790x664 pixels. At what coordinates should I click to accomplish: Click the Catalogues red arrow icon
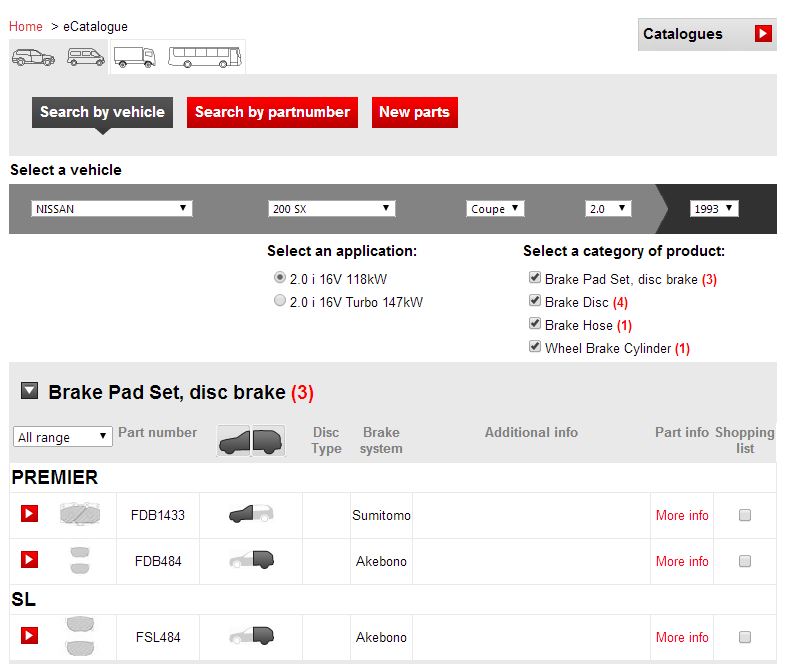[763, 34]
